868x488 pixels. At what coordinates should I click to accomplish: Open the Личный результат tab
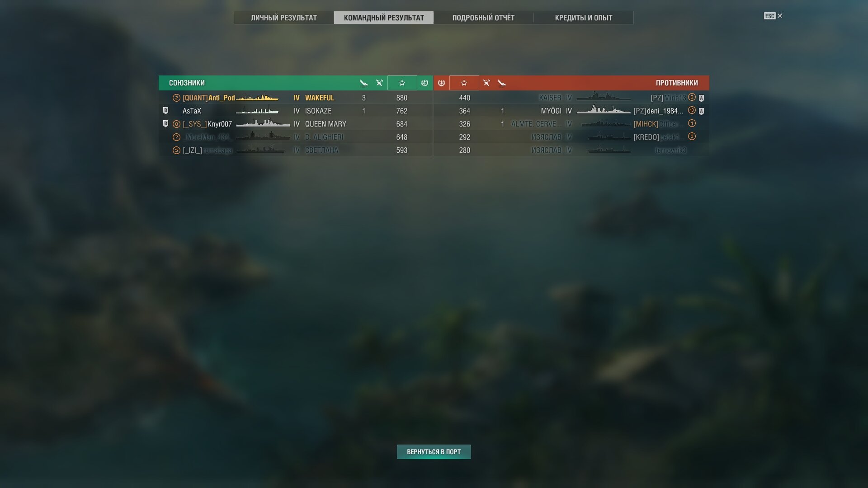pos(284,18)
